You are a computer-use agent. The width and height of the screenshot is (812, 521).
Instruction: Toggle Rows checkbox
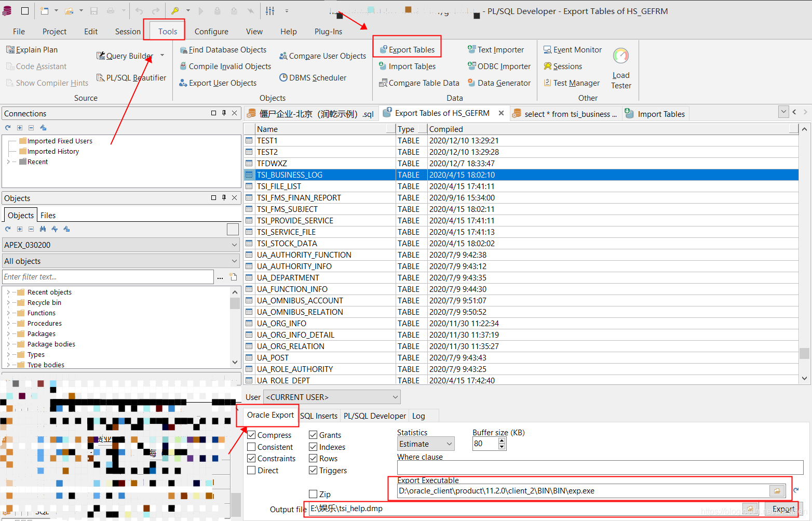313,459
